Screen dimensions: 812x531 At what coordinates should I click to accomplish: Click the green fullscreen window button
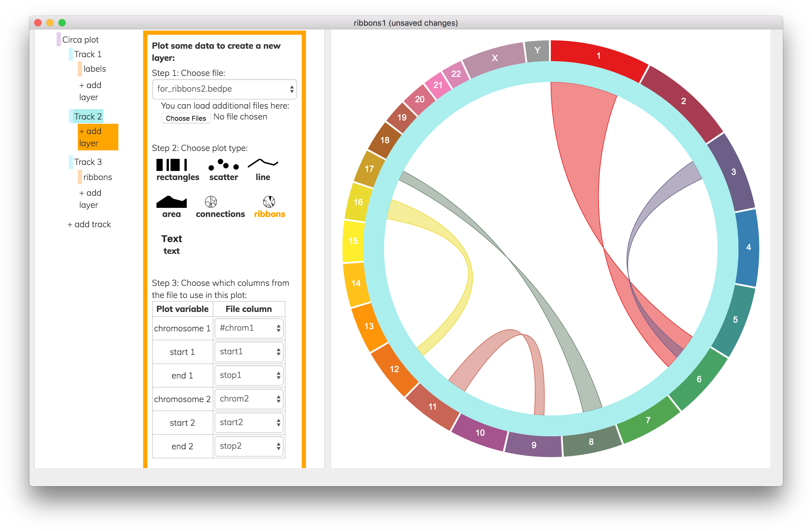62,23
